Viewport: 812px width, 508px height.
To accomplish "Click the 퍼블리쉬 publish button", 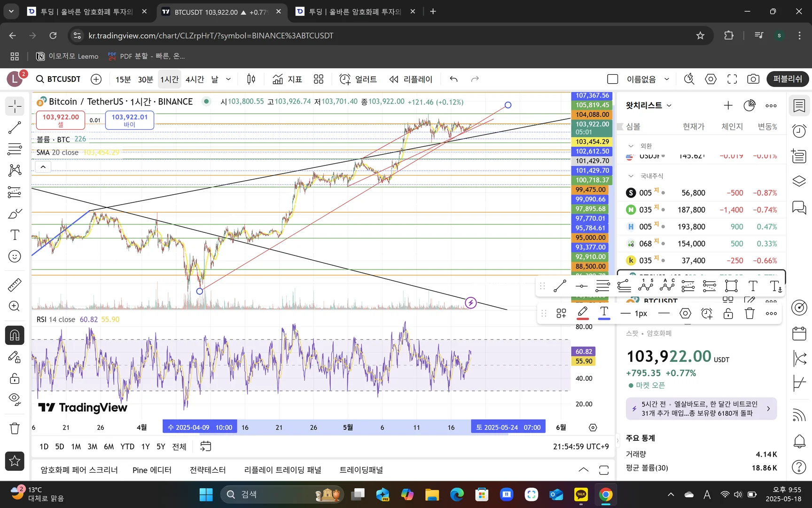I will 788,79.
